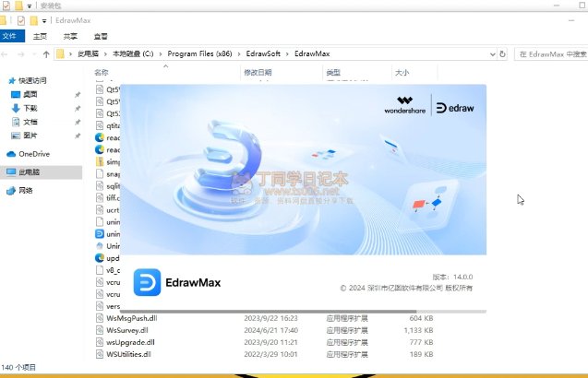Click the network icon in sidebar
The image size is (588, 378).
point(11,191)
